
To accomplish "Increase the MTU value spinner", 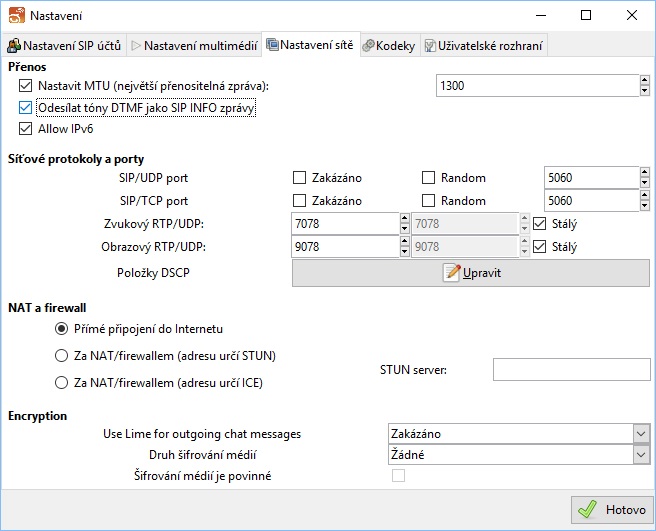I will pos(644,80).
